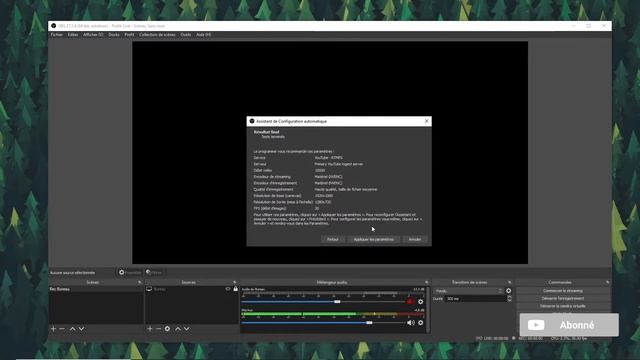640x360 pixels.
Task: Toggle the lock on Bureau source
Action: tap(236, 289)
